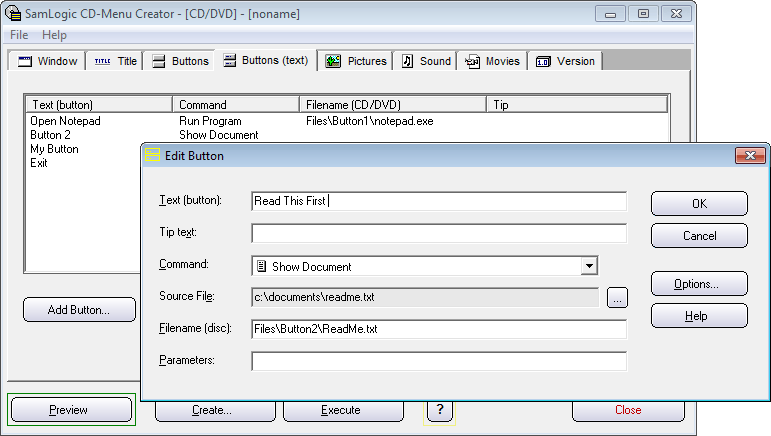Open the Version tab
771x436 pixels.
565,61
